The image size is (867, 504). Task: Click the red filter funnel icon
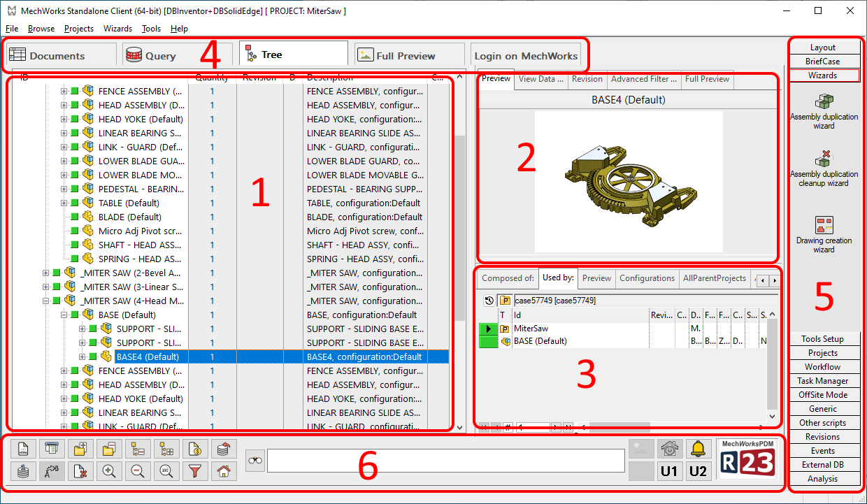pyautogui.click(x=196, y=471)
